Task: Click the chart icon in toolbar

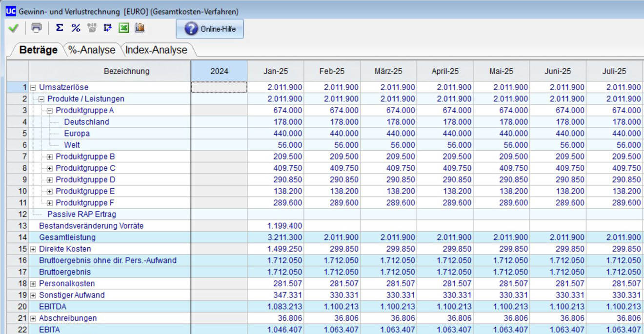Action: click(140, 28)
